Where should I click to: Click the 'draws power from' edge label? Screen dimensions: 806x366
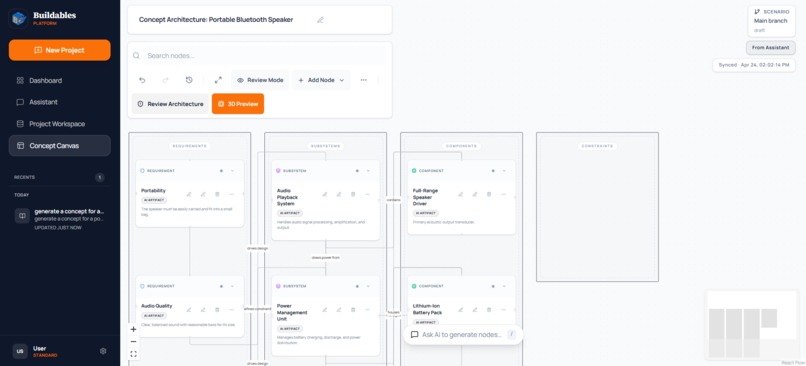(325, 257)
